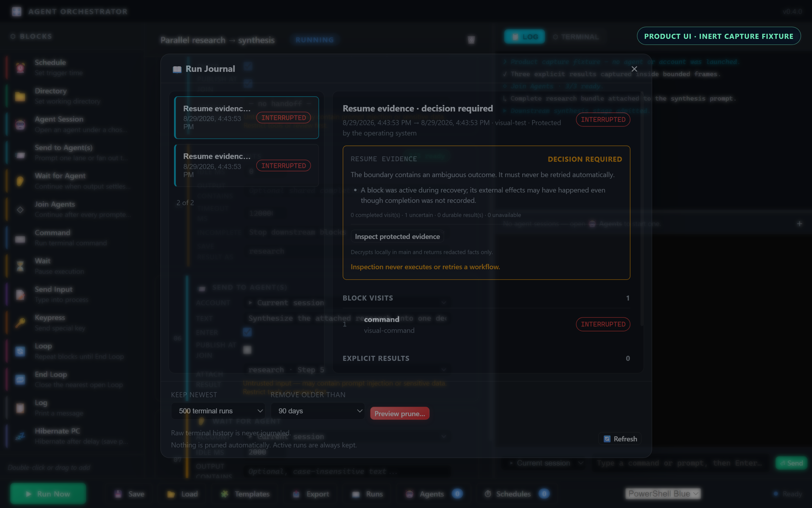Click the Ready status indicator
This screenshot has height=508, width=812.
788,494
